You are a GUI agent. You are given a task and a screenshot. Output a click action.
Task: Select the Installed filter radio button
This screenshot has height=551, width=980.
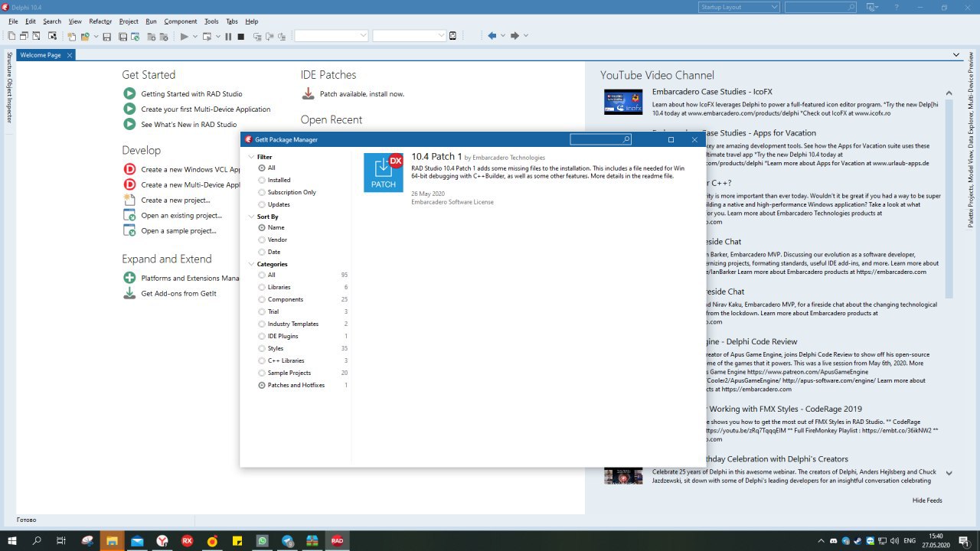(x=262, y=180)
